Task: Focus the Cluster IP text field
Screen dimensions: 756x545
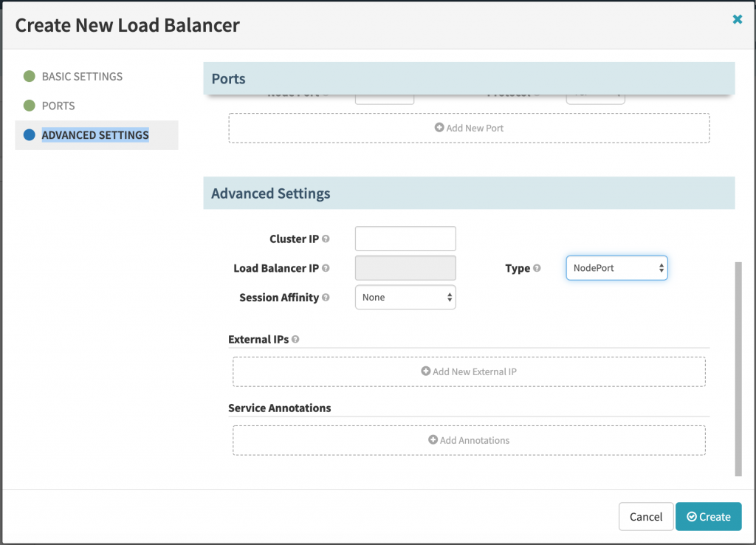Action: pyautogui.click(x=405, y=239)
